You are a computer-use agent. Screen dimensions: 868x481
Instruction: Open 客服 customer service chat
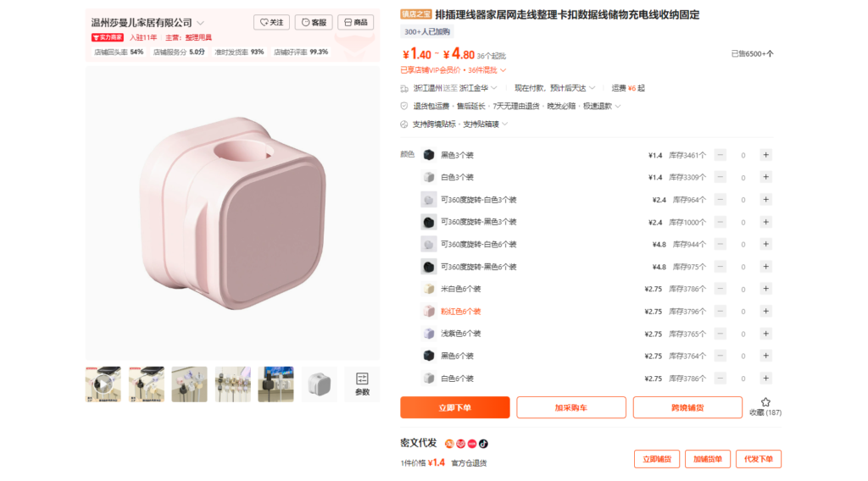coord(314,22)
